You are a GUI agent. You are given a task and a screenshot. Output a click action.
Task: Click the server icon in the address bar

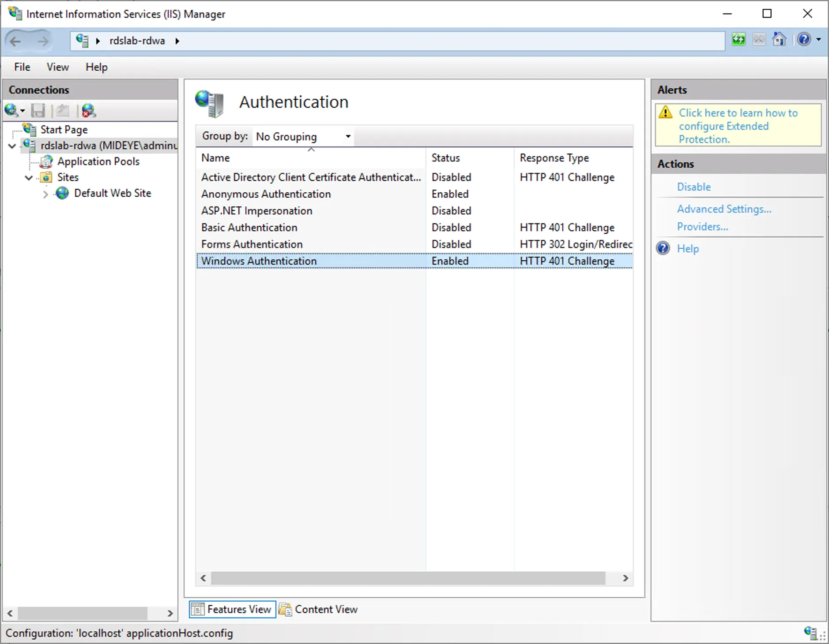pyautogui.click(x=81, y=41)
